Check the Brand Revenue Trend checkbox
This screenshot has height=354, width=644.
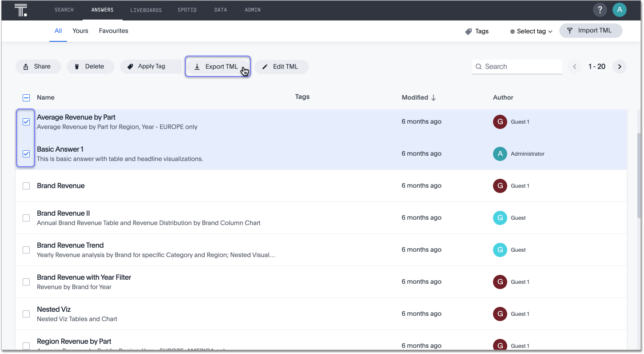point(26,250)
